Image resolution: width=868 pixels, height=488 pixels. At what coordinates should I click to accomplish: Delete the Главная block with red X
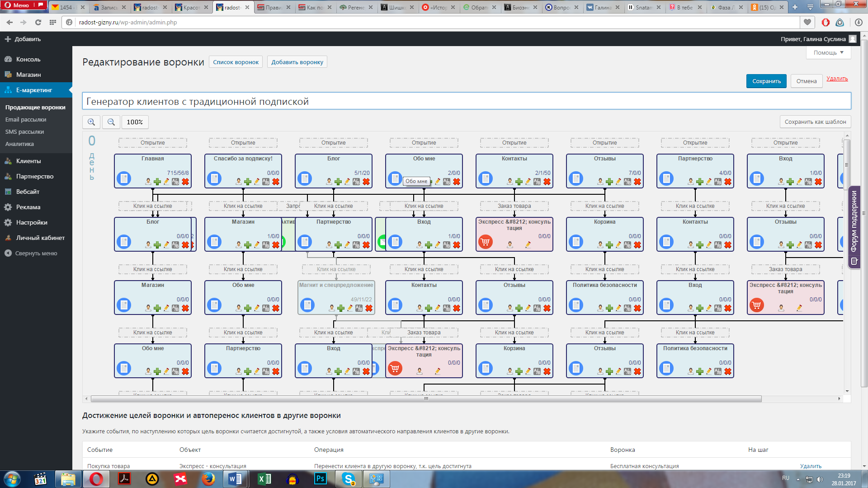pyautogui.click(x=185, y=182)
